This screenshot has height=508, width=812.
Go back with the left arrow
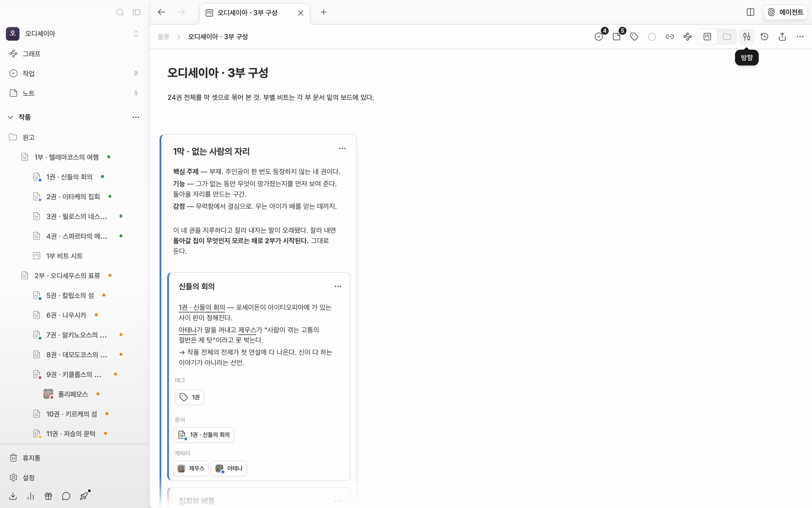pos(161,12)
